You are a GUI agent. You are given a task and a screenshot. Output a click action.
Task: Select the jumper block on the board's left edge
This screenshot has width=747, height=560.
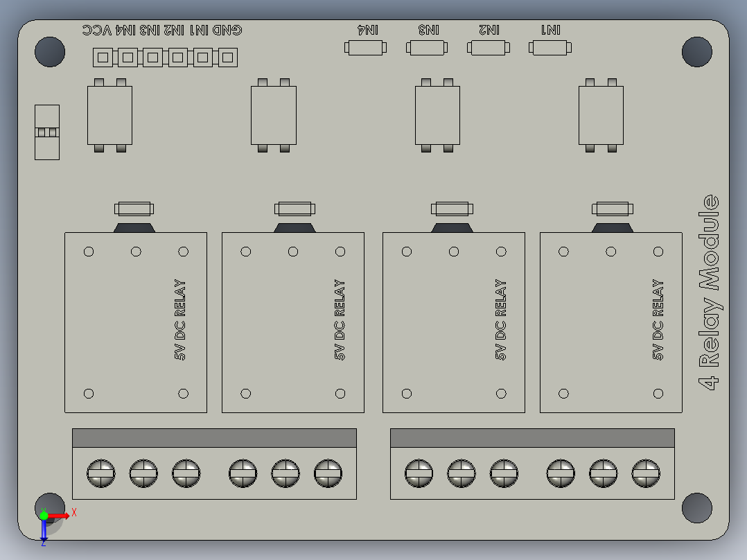[47, 132]
